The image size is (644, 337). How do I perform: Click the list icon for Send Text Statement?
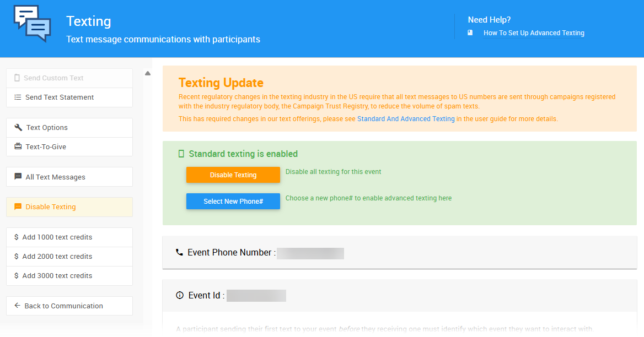pyautogui.click(x=18, y=97)
